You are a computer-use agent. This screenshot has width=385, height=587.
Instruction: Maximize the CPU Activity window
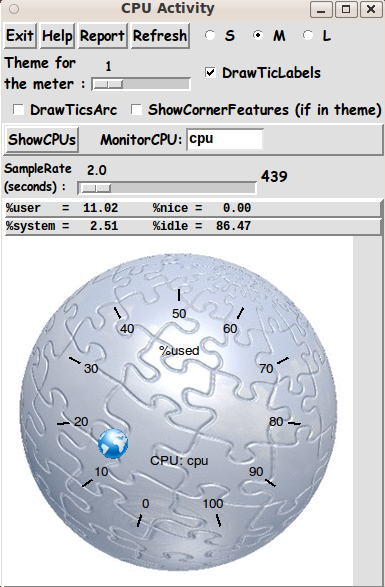346,9
